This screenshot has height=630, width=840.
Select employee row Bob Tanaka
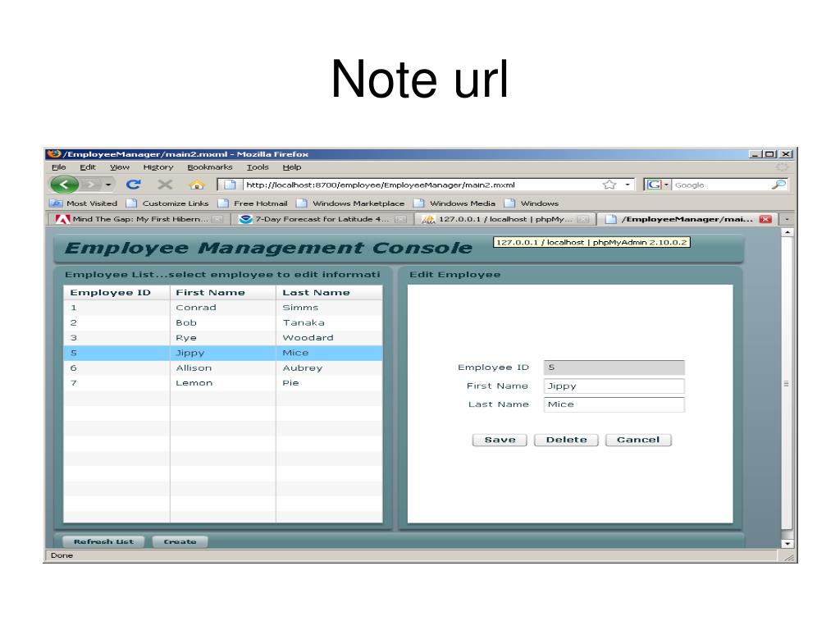click(x=223, y=322)
